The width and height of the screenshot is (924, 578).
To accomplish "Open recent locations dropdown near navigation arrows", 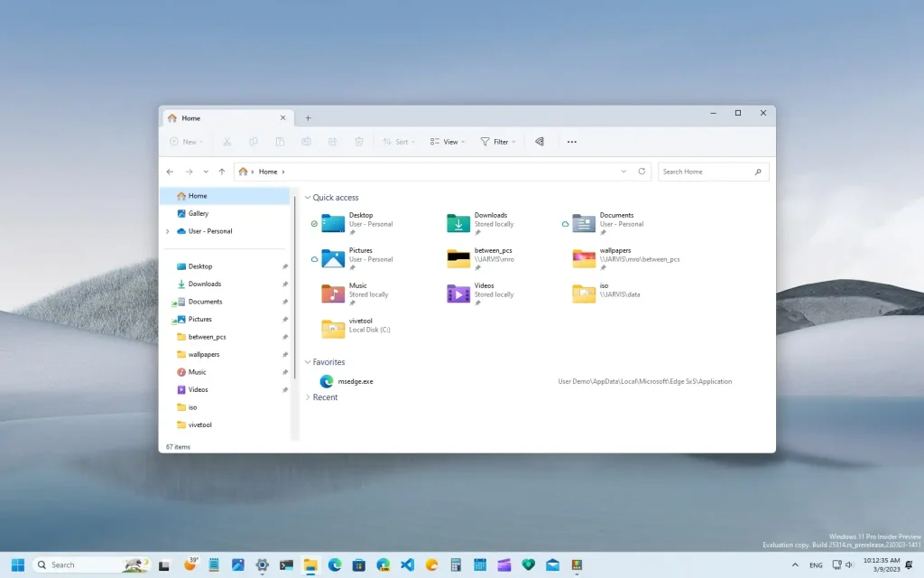I will 206,172.
